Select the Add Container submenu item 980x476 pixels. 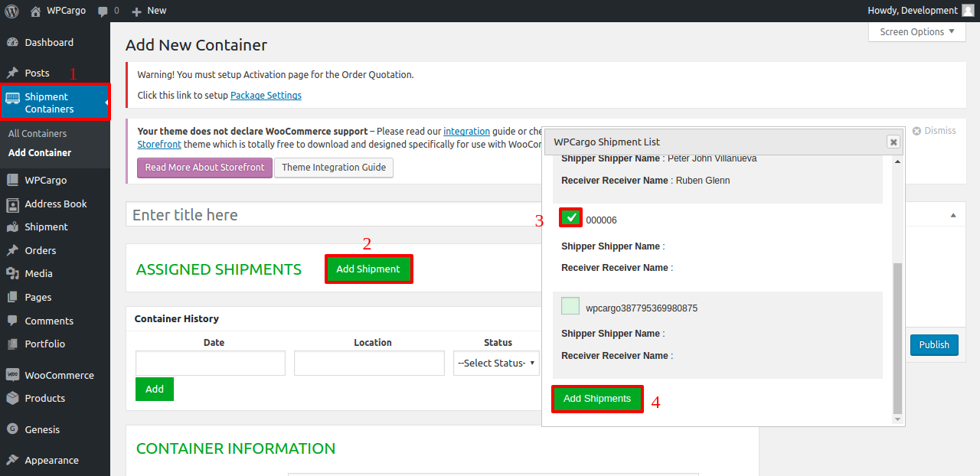pyautogui.click(x=40, y=152)
